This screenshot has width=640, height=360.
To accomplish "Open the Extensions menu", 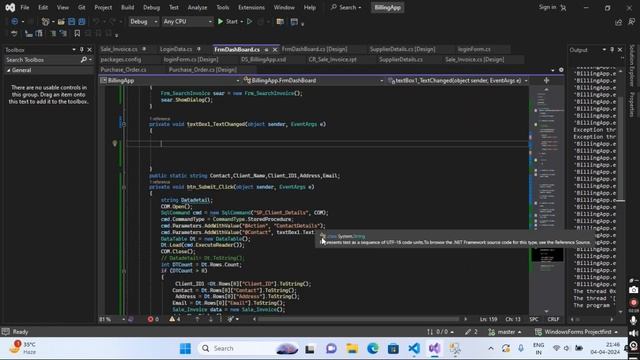I will [x=251, y=7].
